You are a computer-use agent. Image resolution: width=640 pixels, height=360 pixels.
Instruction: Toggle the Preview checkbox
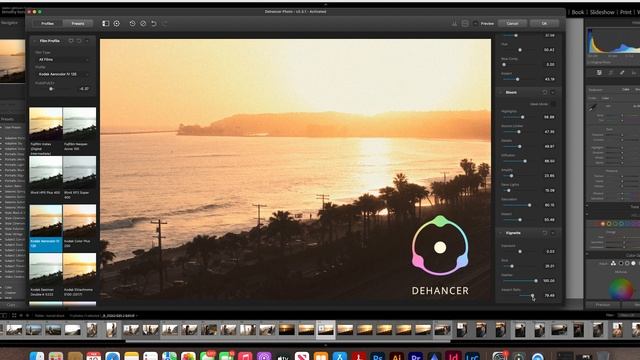[476, 24]
